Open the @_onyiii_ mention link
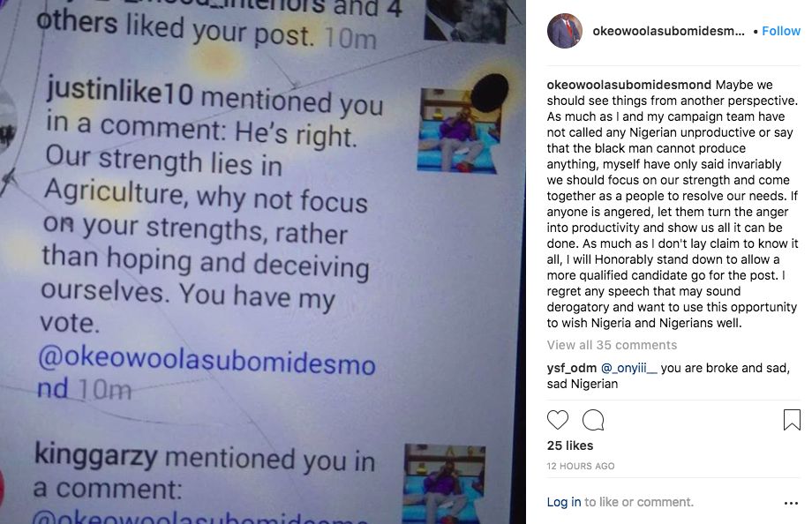Viewport: 812px width, 524px height. (x=628, y=368)
